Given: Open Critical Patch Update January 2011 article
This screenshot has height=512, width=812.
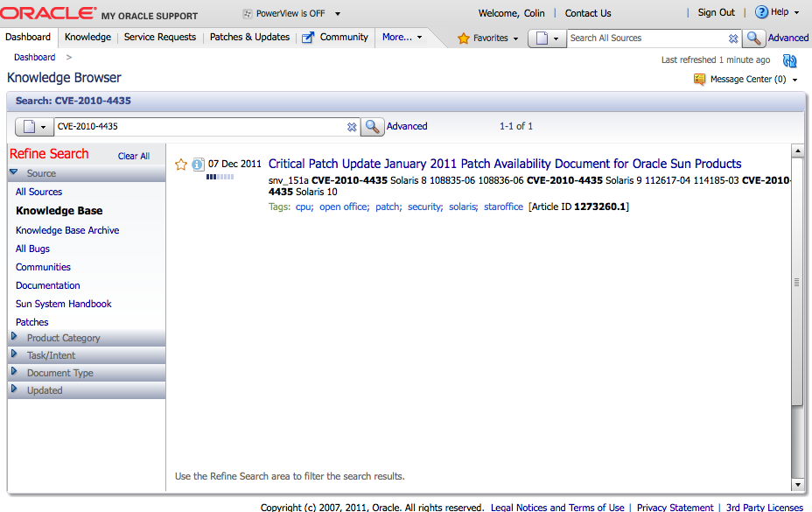Looking at the screenshot, I should pyautogui.click(x=505, y=165).
